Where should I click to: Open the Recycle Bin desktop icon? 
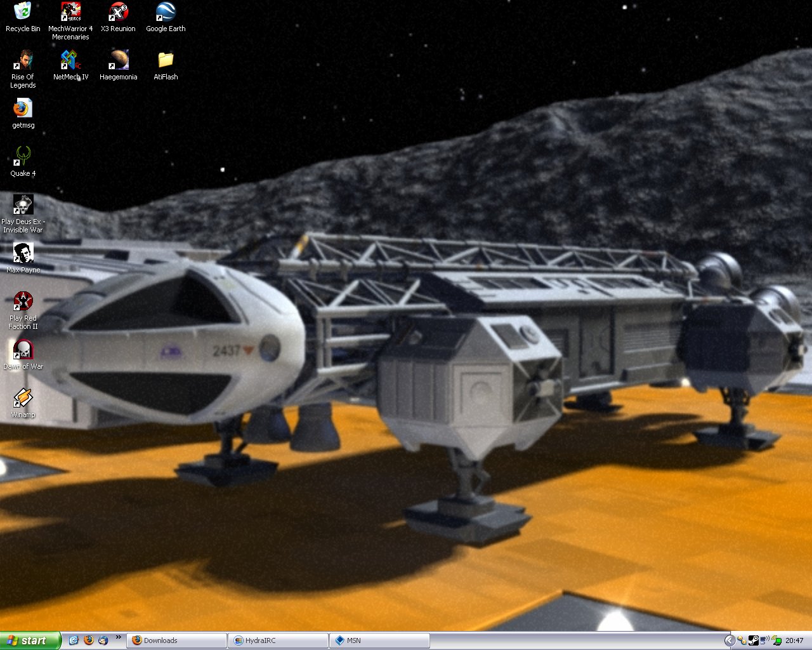tap(23, 17)
